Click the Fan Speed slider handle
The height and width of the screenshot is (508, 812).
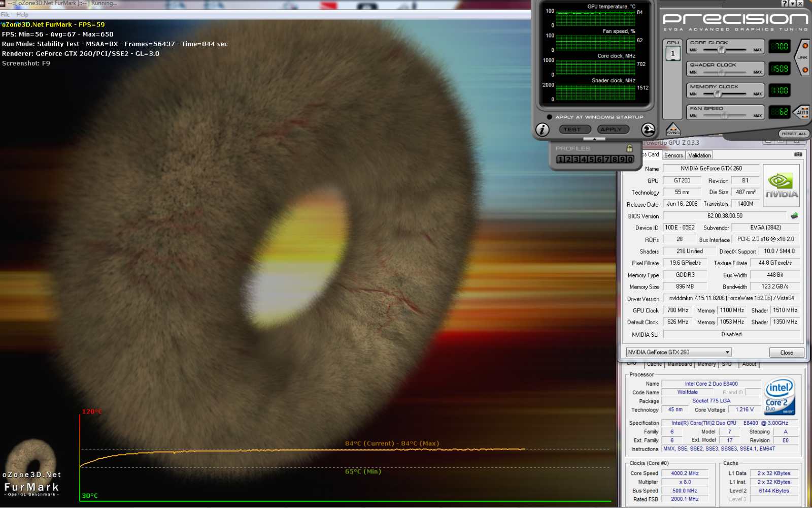coord(725,116)
